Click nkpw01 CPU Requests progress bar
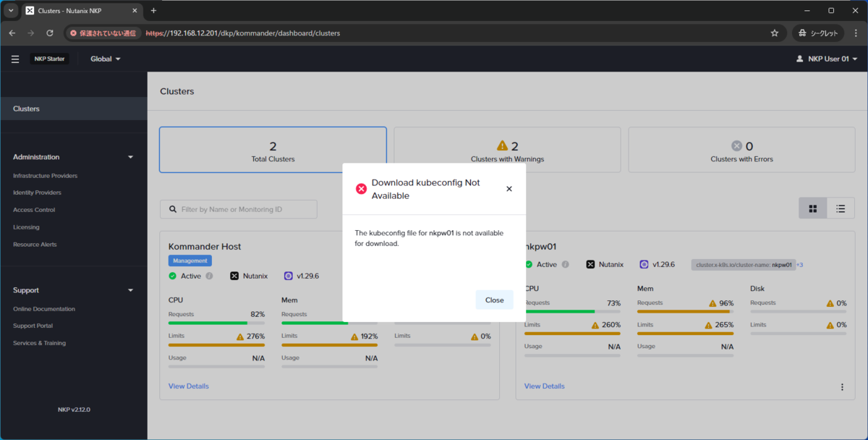 pos(572,312)
